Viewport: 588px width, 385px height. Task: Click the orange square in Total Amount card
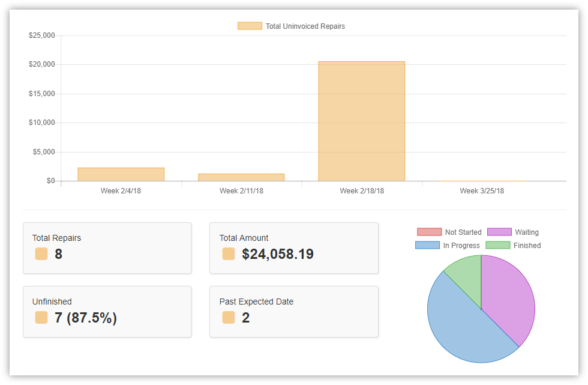click(229, 253)
